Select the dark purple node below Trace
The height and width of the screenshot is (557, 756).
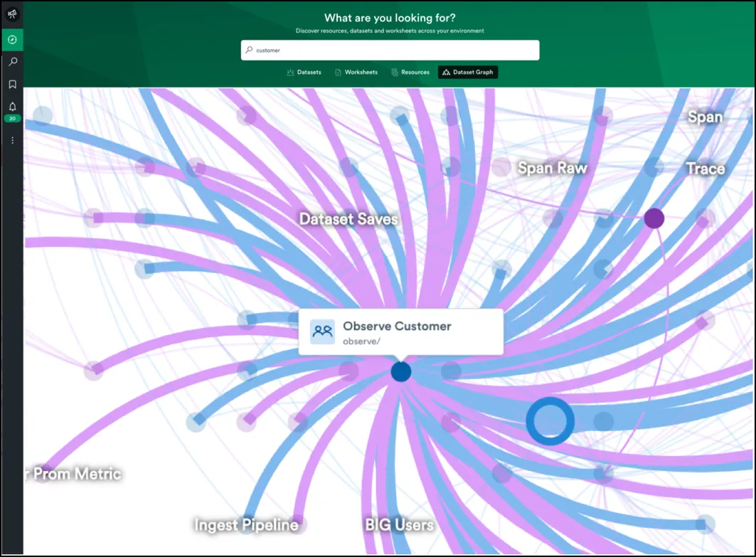coord(654,218)
